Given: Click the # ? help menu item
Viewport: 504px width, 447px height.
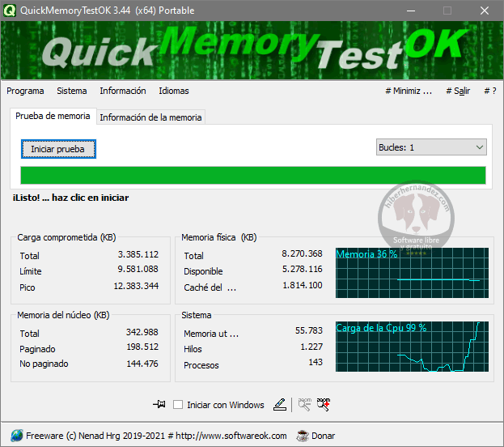Looking at the screenshot, I should click(490, 91).
